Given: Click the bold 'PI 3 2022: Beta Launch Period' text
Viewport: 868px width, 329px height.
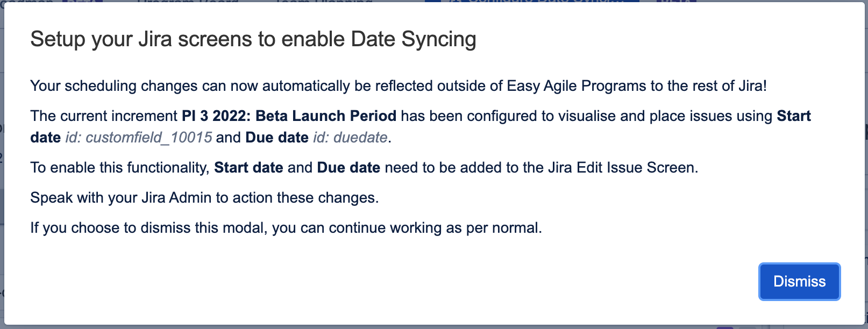Looking at the screenshot, I should click(x=289, y=116).
